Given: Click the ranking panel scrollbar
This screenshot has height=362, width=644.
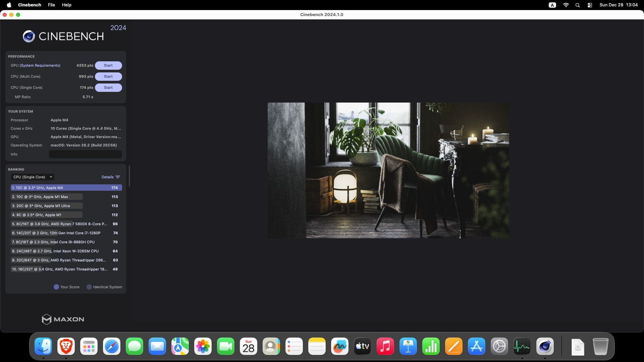Looking at the screenshot, I should 129,176.
